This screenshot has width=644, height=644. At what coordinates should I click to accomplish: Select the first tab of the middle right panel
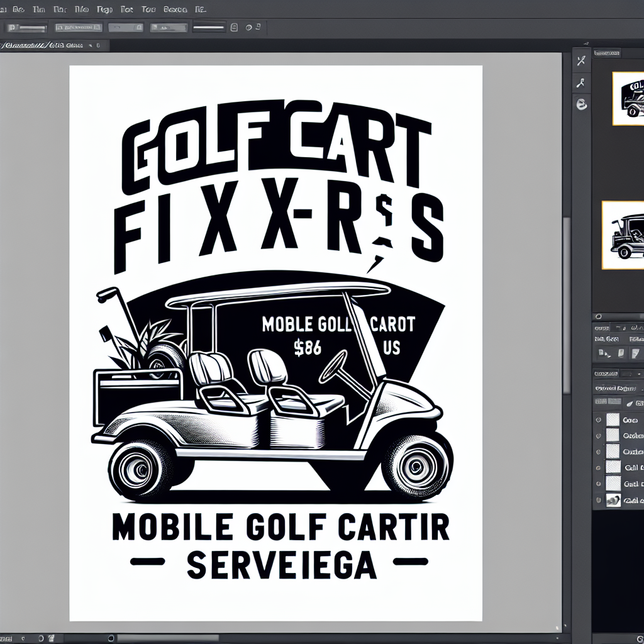(x=602, y=328)
